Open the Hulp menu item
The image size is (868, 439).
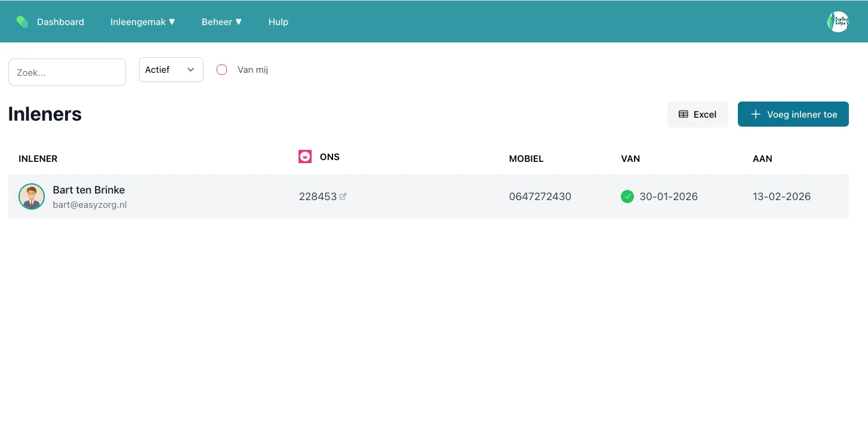click(278, 22)
